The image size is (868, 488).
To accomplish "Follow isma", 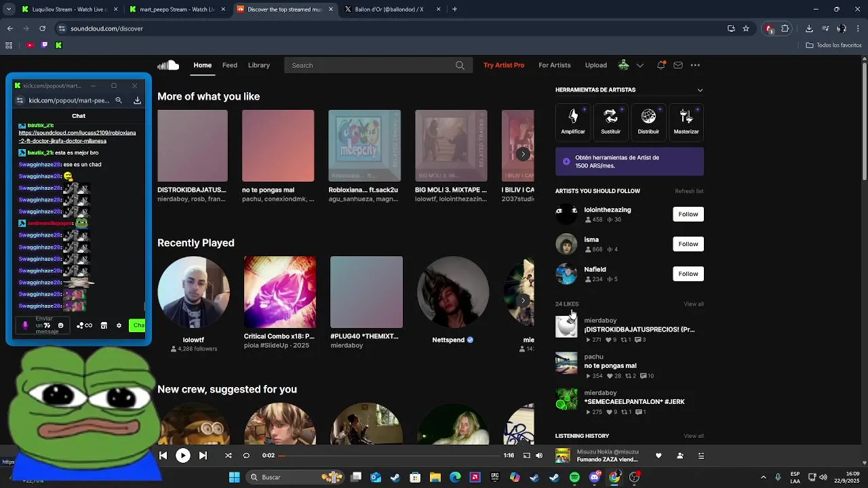I will click(x=688, y=244).
